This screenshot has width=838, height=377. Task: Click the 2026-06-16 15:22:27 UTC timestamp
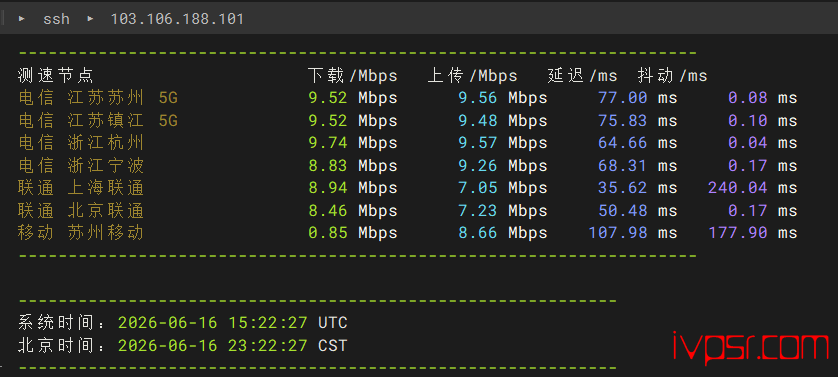pos(232,322)
